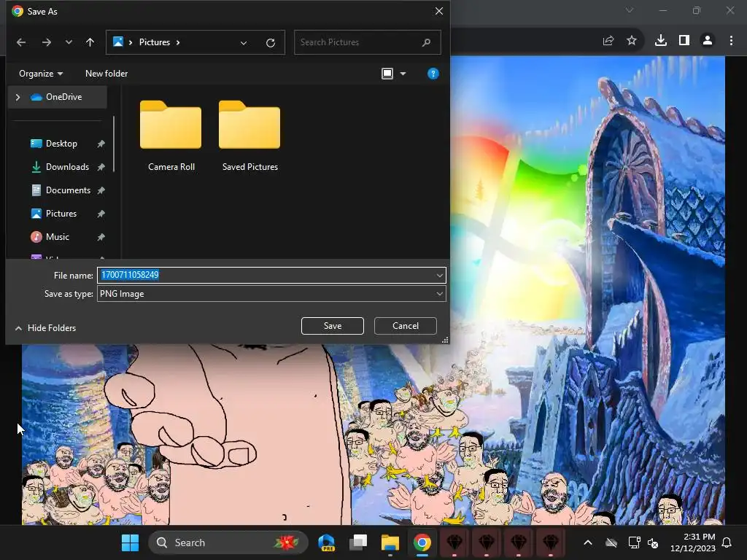Click pin icon next to Downloads
The image size is (747, 560).
[x=101, y=167]
